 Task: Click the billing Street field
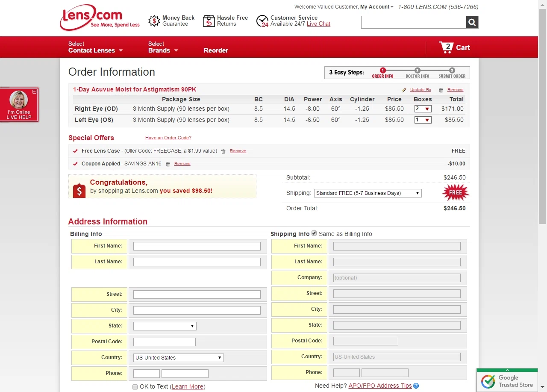[x=197, y=295]
